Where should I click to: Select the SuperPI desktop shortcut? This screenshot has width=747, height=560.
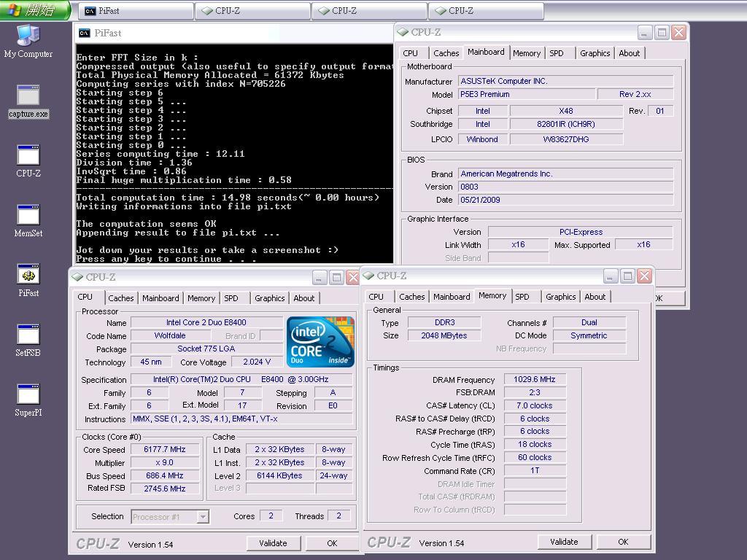coord(28,400)
